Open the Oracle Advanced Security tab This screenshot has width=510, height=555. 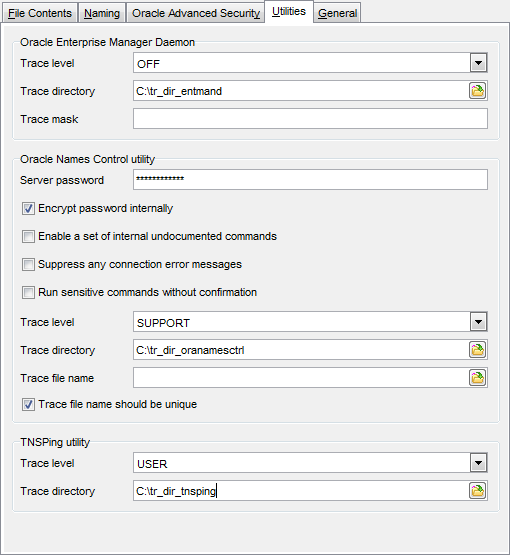click(x=196, y=13)
